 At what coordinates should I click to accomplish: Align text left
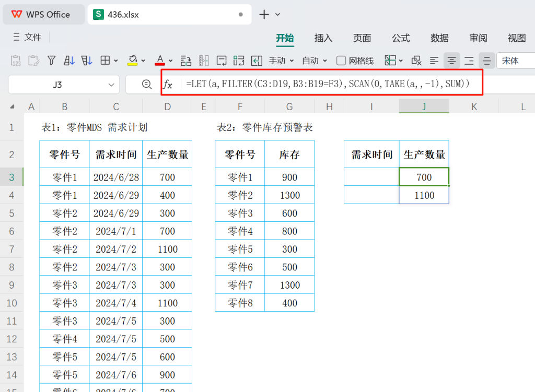pos(434,61)
